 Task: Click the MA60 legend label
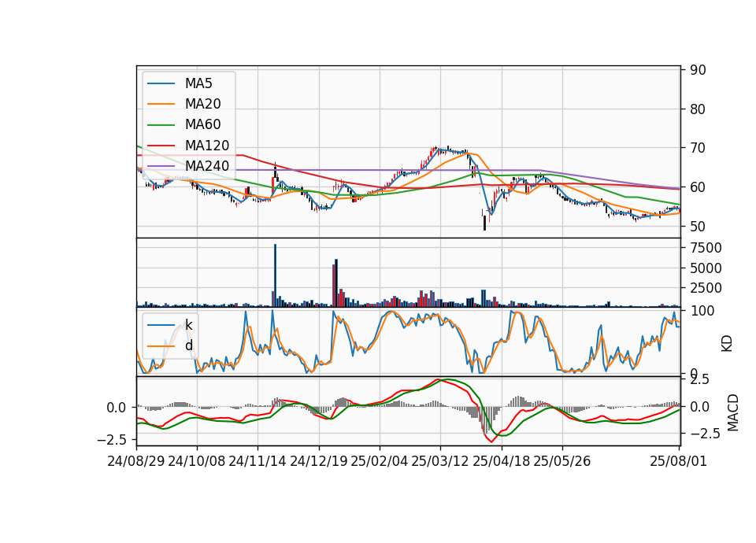(x=202, y=124)
